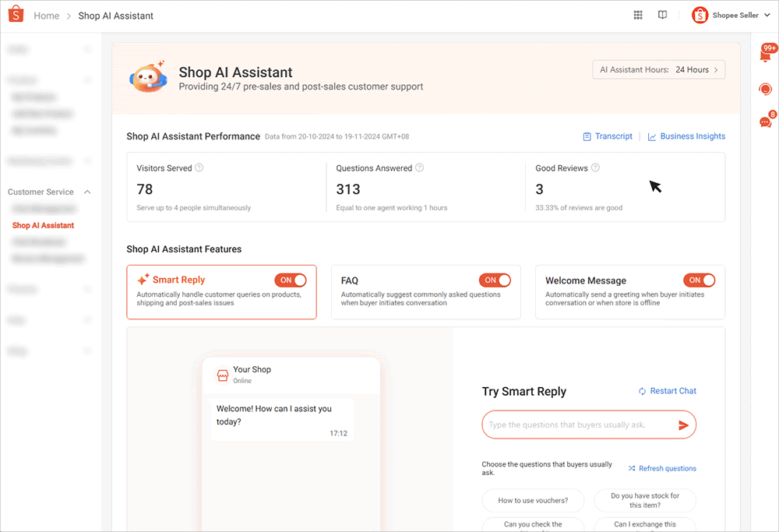Turn off the FAQ feature
Viewport: 779px width, 532px height.
click(x=495, y=280)
